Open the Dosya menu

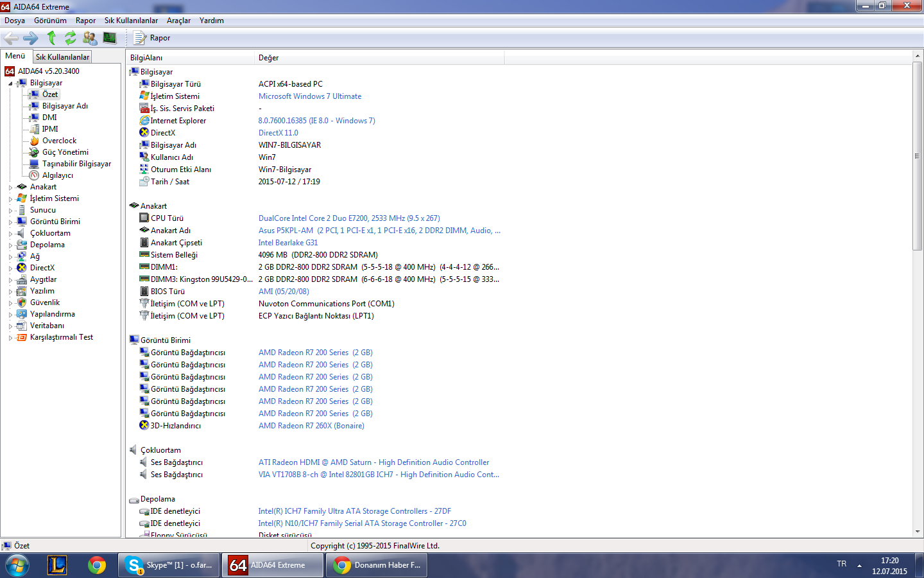15,21
